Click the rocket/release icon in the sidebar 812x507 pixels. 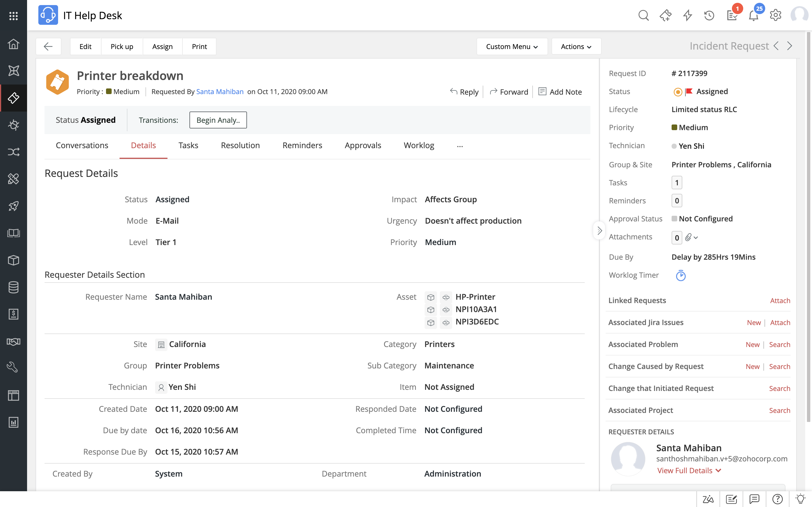[14, 206]
